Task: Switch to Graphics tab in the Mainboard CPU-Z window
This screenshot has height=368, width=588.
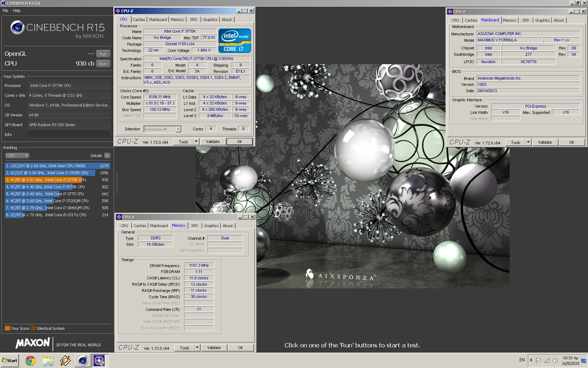Action: [542, 20]
